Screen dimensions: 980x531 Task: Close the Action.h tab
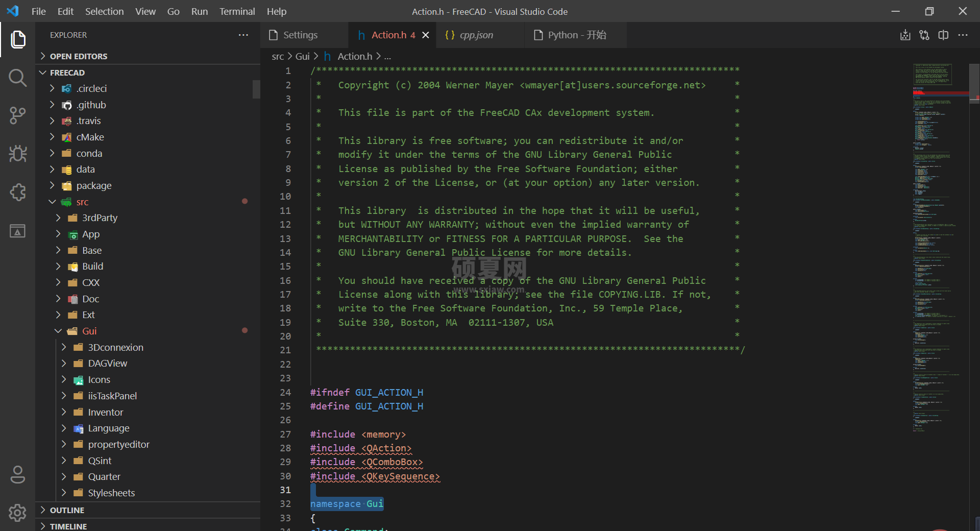click(x=426, y=35)
